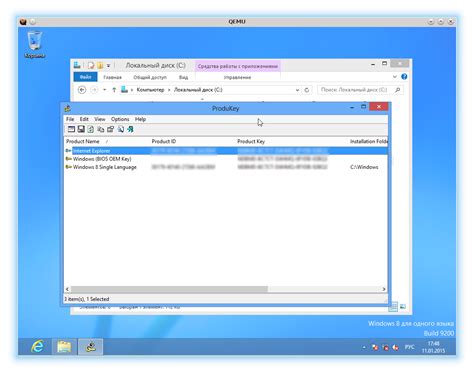The height and width of the screenshot is (374, 474).
Task: Open the Файл tab in Explorer ribbon
Action: [x=85, y=77]
